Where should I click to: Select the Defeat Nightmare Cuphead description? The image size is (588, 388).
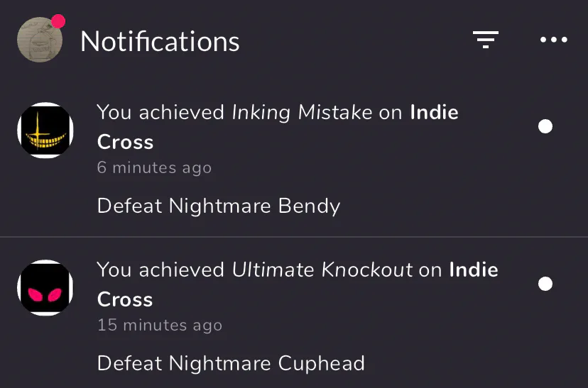[x=231, y=363]
